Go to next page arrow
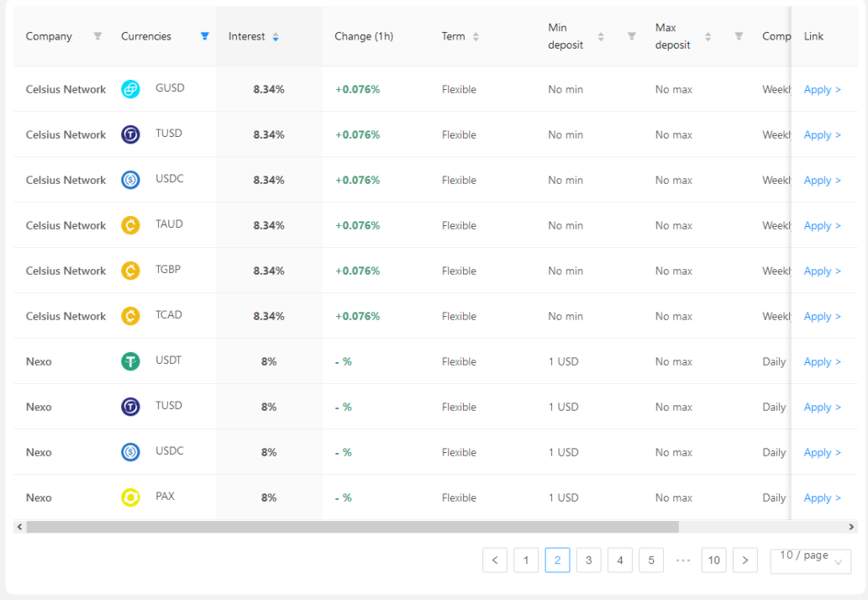The image size is (868, 600). (x=745, y=561)
